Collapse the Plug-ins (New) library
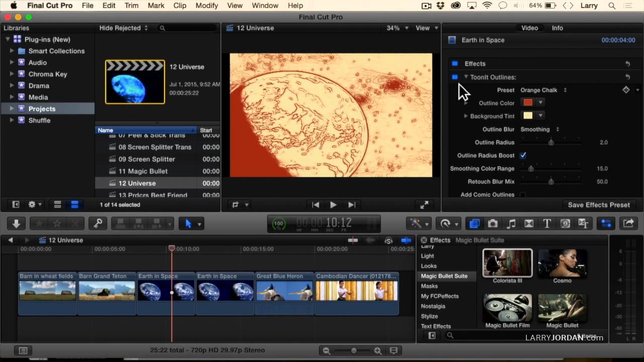This screenshot has height=362, width=644. coord(8,39)
